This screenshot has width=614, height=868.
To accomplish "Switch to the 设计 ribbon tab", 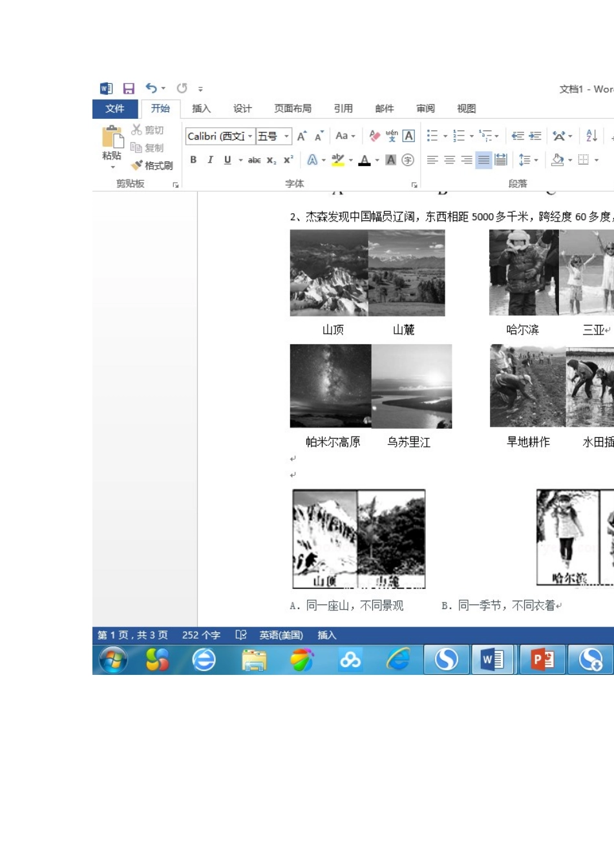I will click(x=242, y=108).
